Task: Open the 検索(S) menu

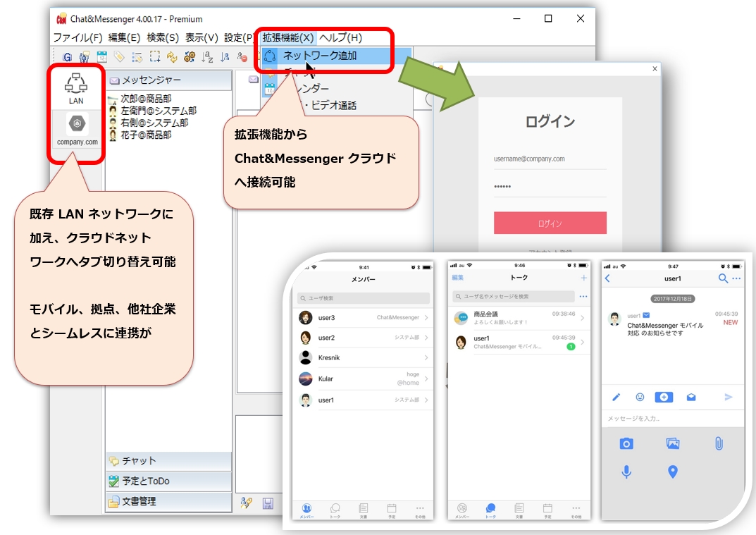Action: pyautogui.click(x=163, y=37)
